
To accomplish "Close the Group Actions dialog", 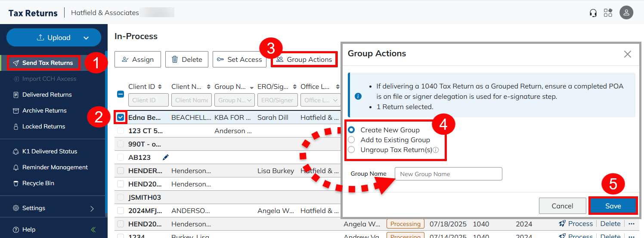I will [x=627, y=54].
